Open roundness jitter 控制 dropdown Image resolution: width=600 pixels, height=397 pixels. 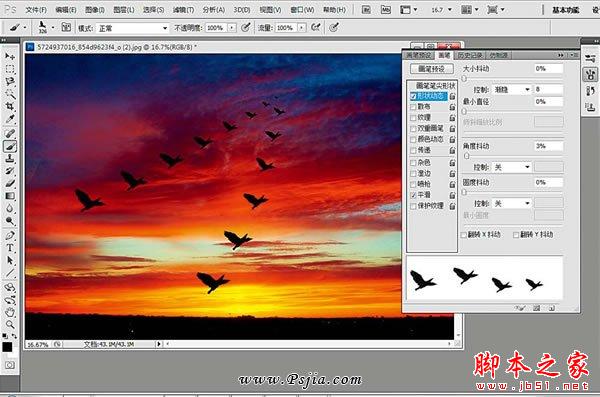(x=512, y=203)
